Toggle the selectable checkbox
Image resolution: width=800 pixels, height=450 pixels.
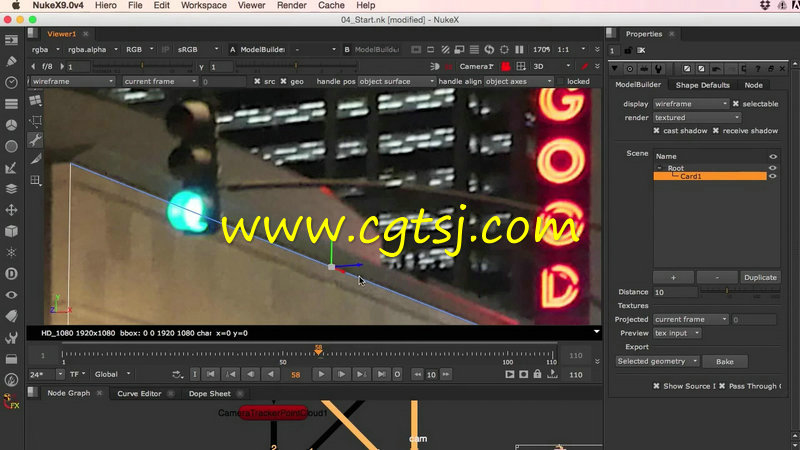[736, 104]
